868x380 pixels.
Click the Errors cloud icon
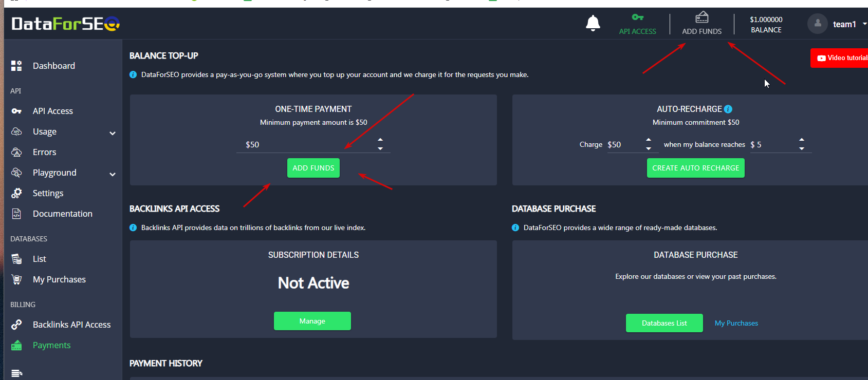[16, 152]
